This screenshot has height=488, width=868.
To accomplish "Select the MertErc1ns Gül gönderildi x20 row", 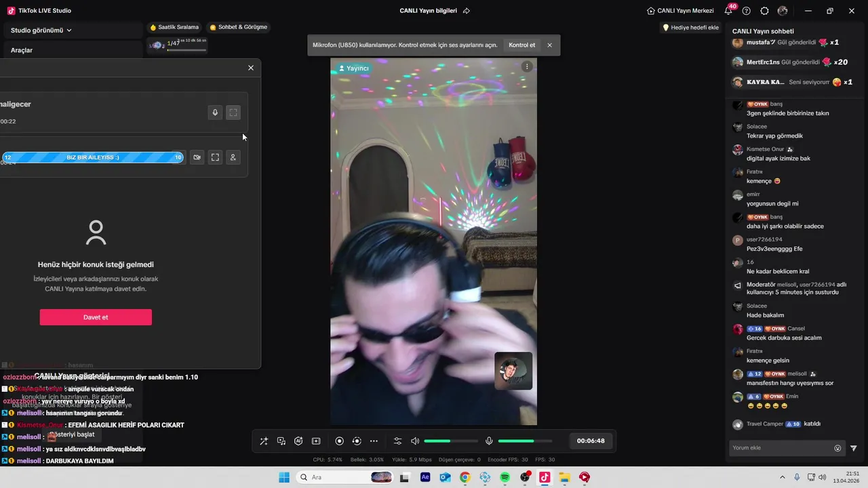I will 790,62.
